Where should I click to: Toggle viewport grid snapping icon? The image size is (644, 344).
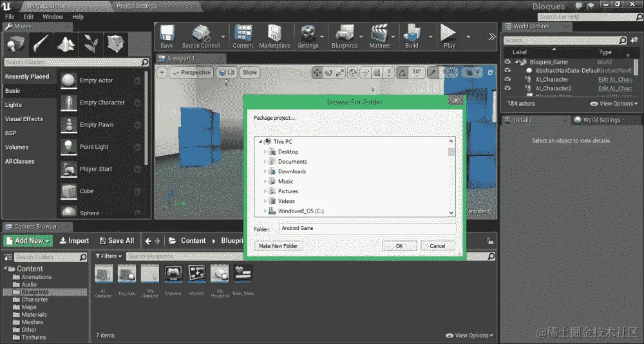click(x=377, y=73)
